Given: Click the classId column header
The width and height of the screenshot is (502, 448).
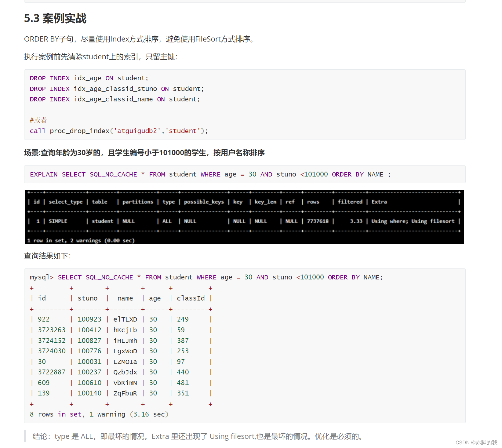Looking at the screenshot, I should click(191, 298).
